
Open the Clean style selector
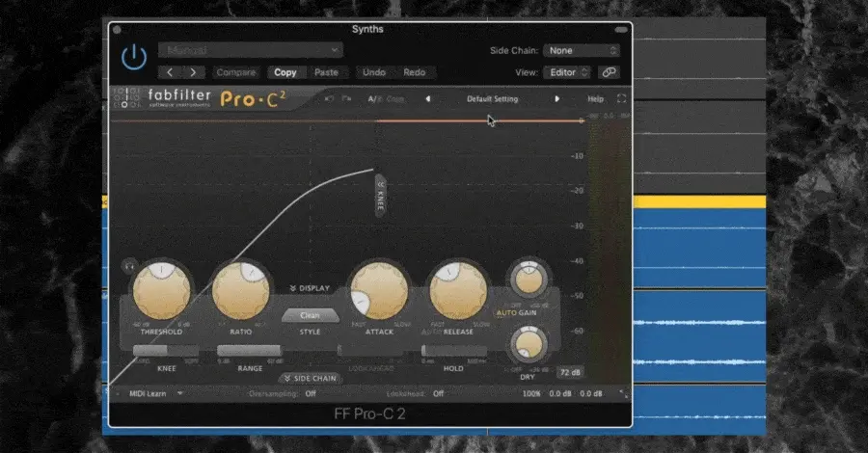pyautogui.click(x=310, y=315)
